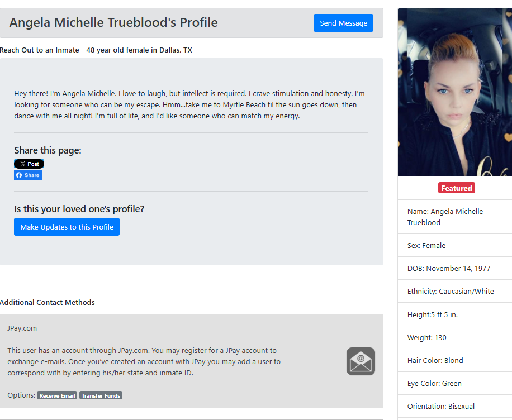Image resolution: width=512 pixels, height=420 pixels.
Task: Open the inmate profile photo
Action: (455, 92)
